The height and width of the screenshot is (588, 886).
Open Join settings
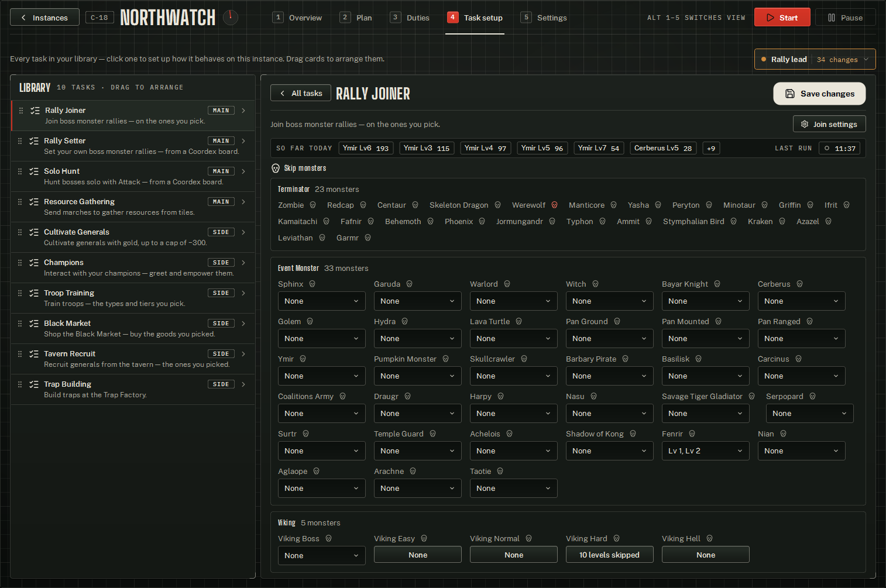coord(829,124)
